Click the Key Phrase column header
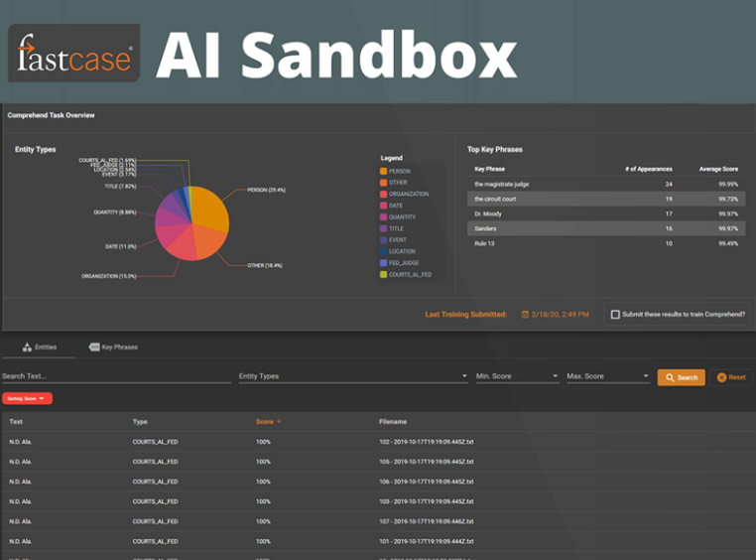 (489, 169)
